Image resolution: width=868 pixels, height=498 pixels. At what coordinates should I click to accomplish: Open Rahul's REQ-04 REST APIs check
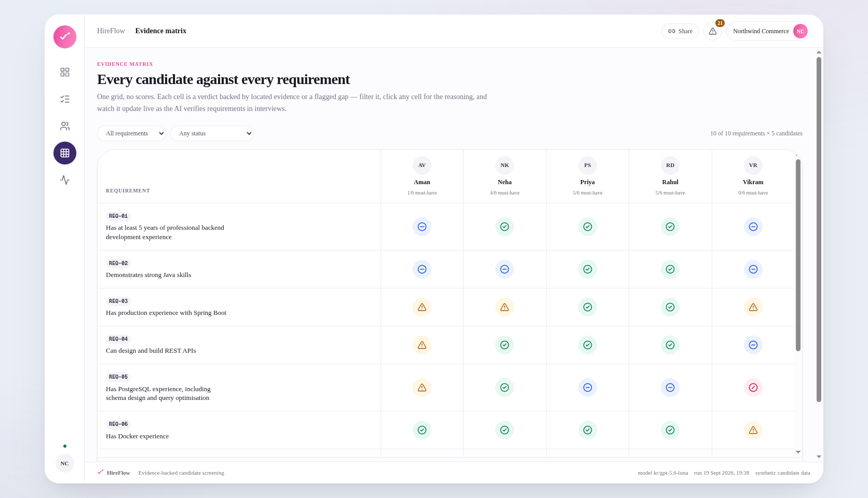point(670,345)
